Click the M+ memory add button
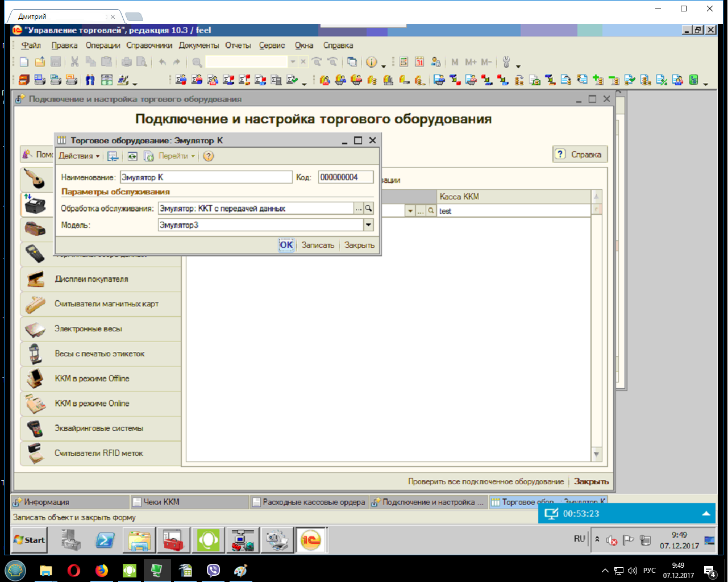 (471, 62)
